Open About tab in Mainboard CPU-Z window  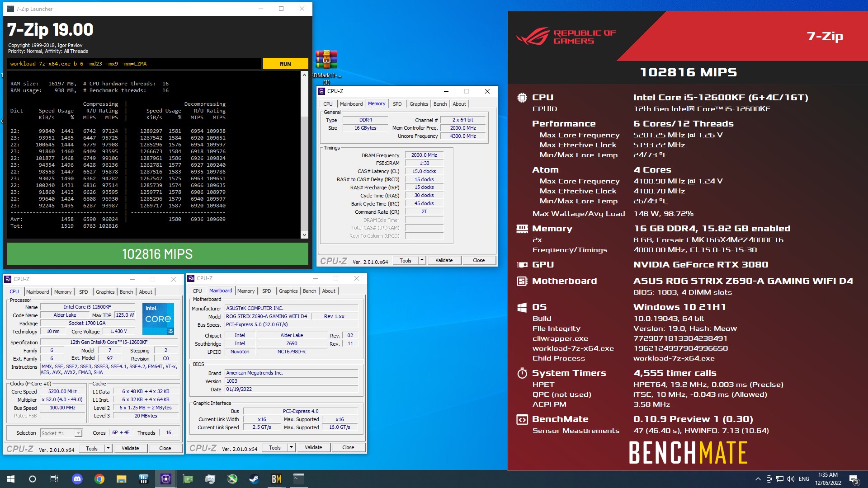[x=329, y=291]
